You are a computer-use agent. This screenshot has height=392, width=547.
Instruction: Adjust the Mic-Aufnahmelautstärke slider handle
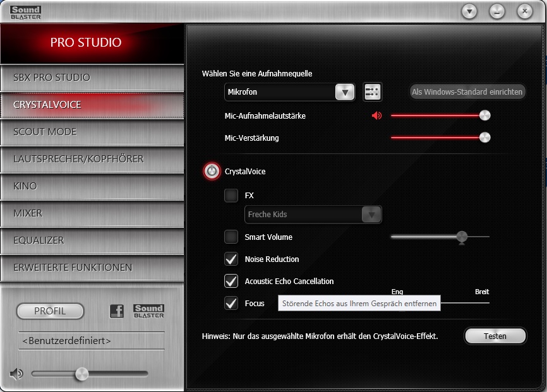click(x=484, y=116)
